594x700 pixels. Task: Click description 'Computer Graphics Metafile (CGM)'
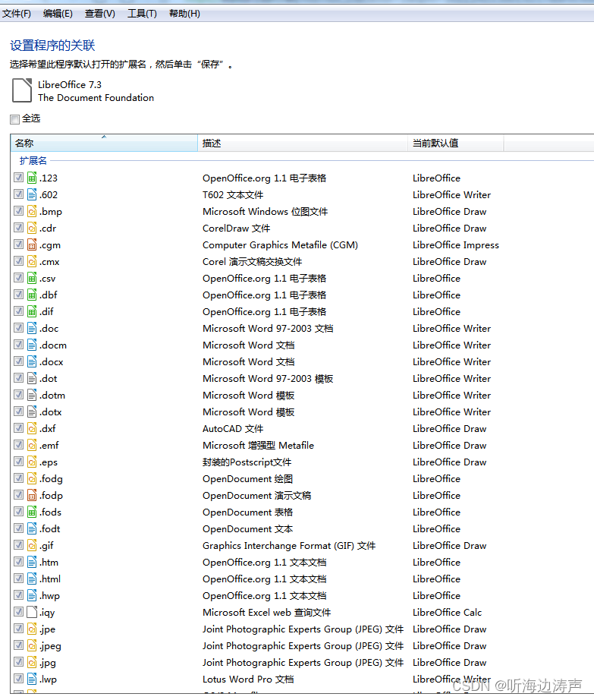point(280,244)
